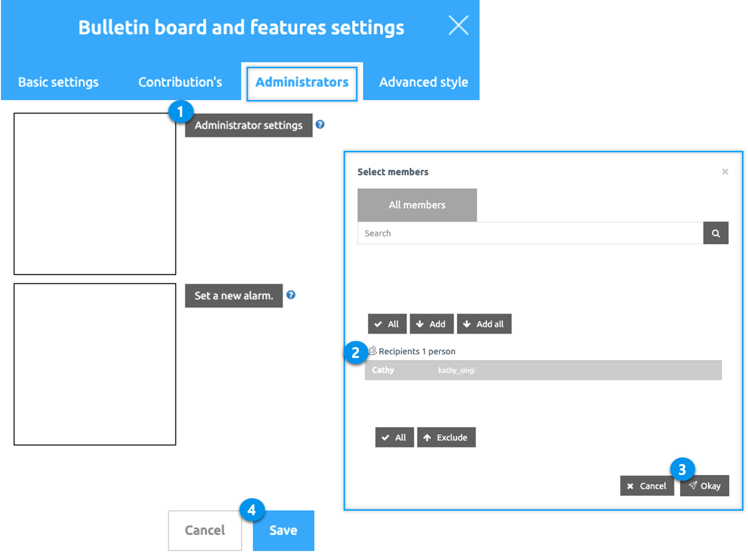This screenshot has height=560, width=748.
Task: Select the Administrators tab
Action: (302, 82)
